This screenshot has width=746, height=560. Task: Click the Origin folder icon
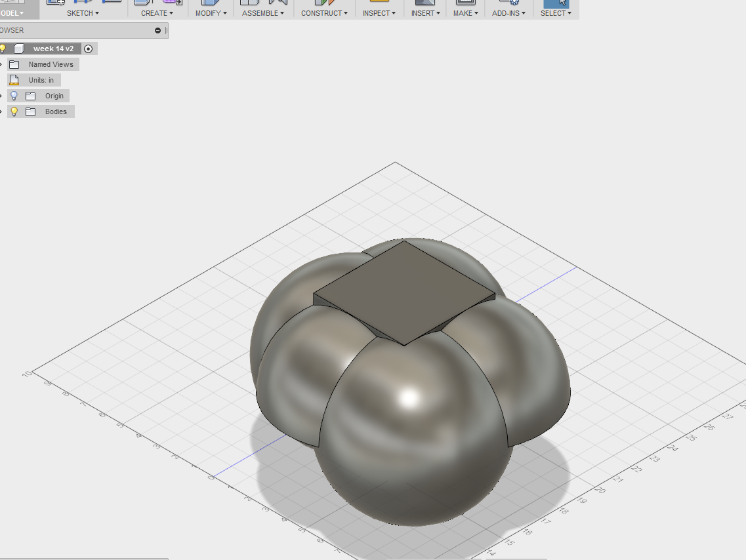30,96
